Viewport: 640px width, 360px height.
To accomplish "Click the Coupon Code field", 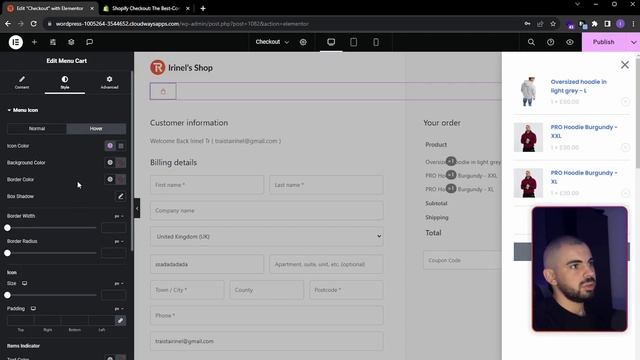I will pyautogui.click(x=462, y=260).
